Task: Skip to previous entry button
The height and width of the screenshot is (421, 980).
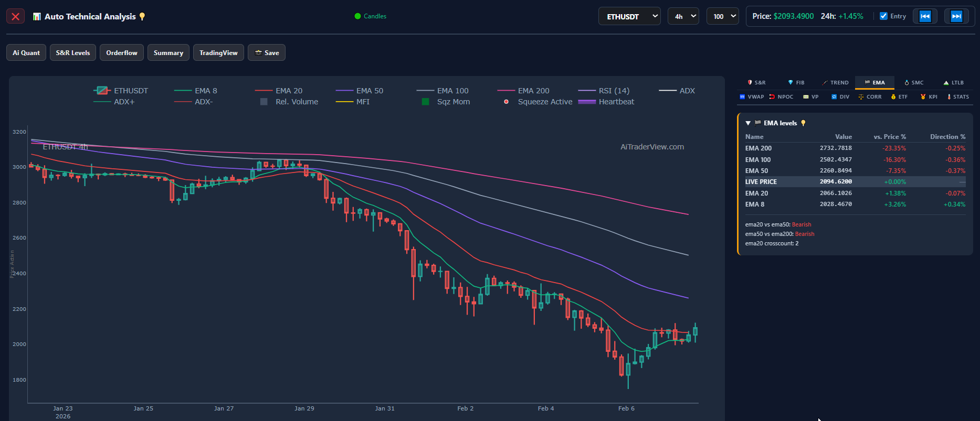Action: (x=925, y=16)
